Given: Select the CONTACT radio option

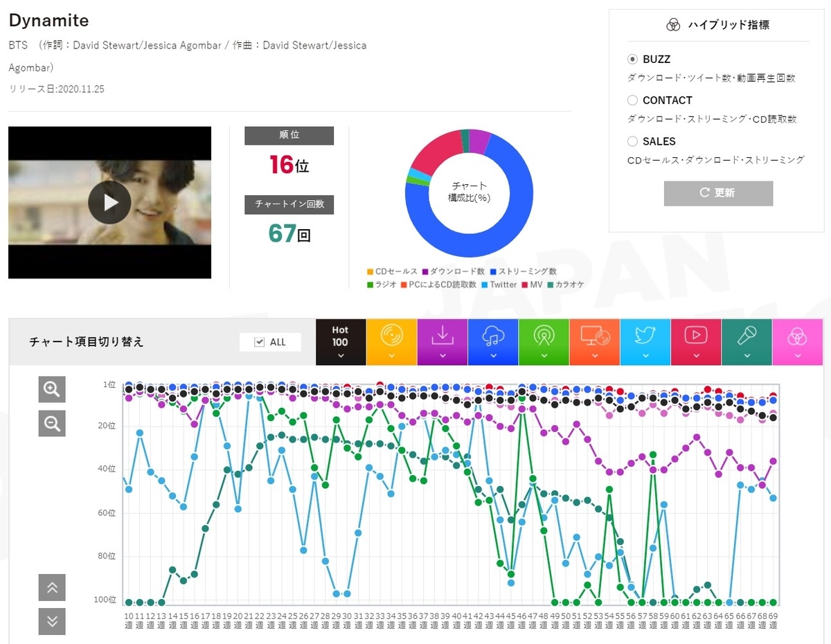Looking at the screenshot, I should pos(632,100).
